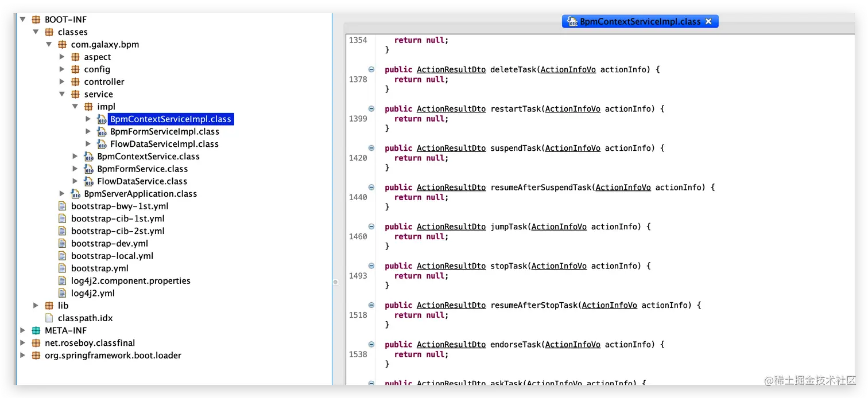Click the impl package icon

tap(88, 107)
